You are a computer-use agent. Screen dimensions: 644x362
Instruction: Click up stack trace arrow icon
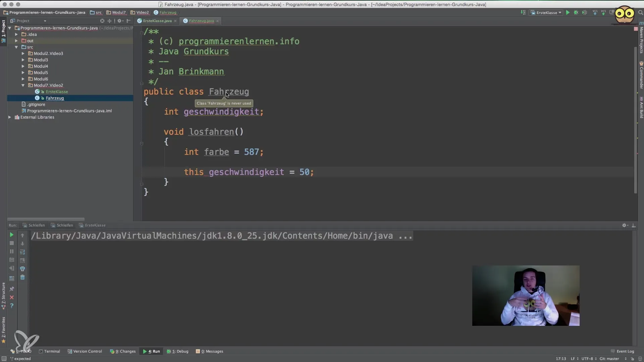[22, 235]
